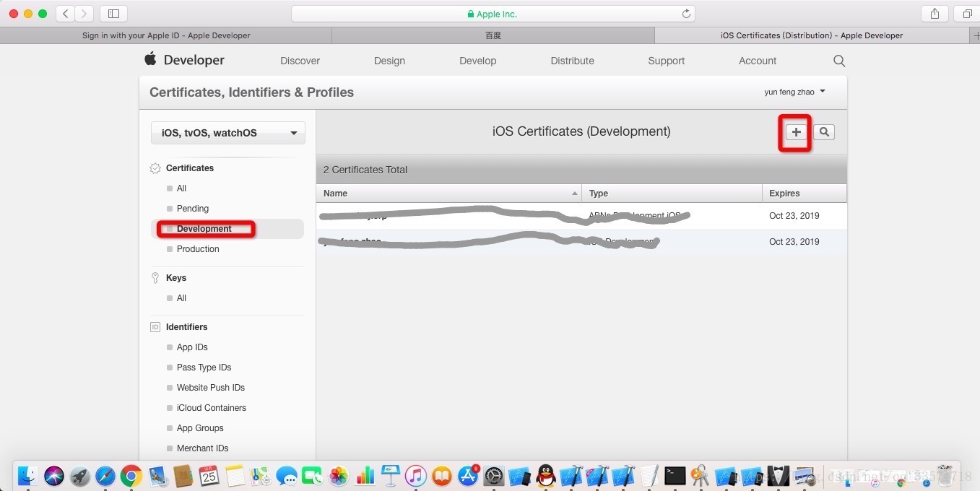This screenshot has width=980, height=491.
Task: Open Notes app in the Dock
Action: tap(235, 475)
